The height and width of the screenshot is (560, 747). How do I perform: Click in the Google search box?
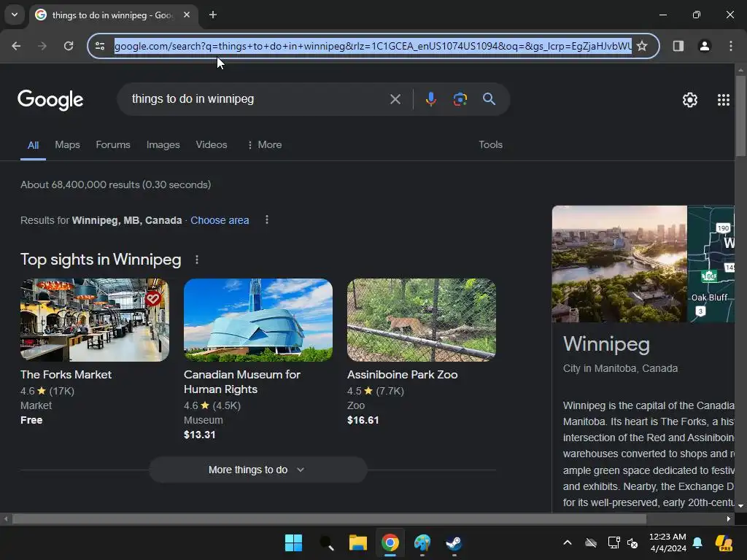(258, 99)
